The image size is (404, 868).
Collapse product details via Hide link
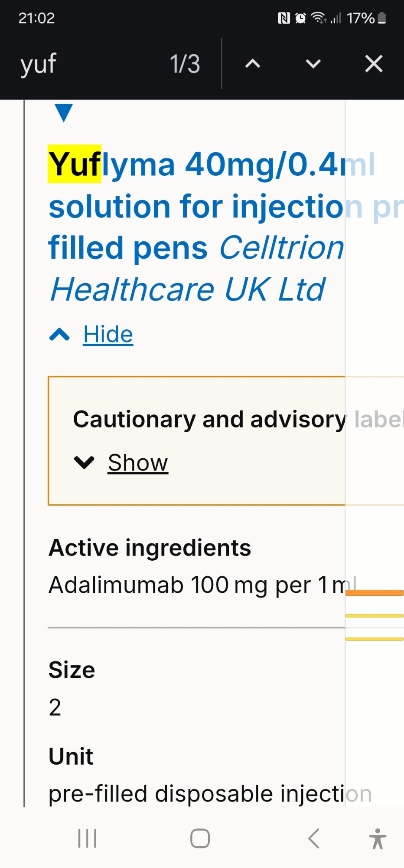(x=108, y=335)
